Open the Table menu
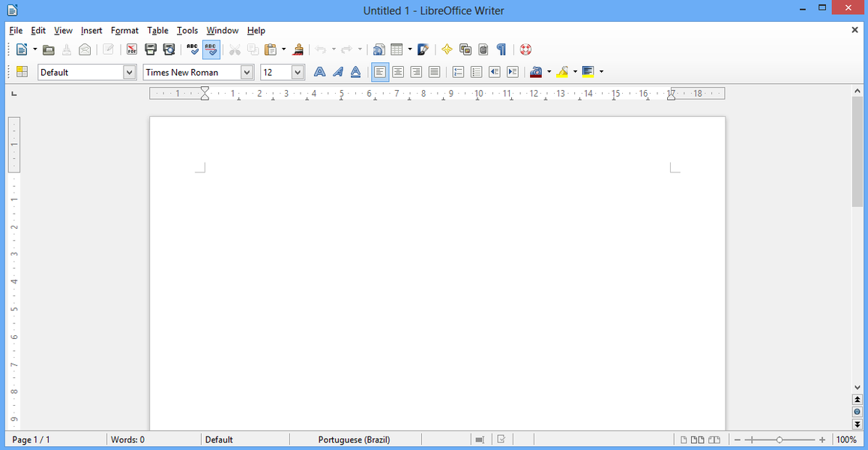Screen dimensions: 868x450 157,31
